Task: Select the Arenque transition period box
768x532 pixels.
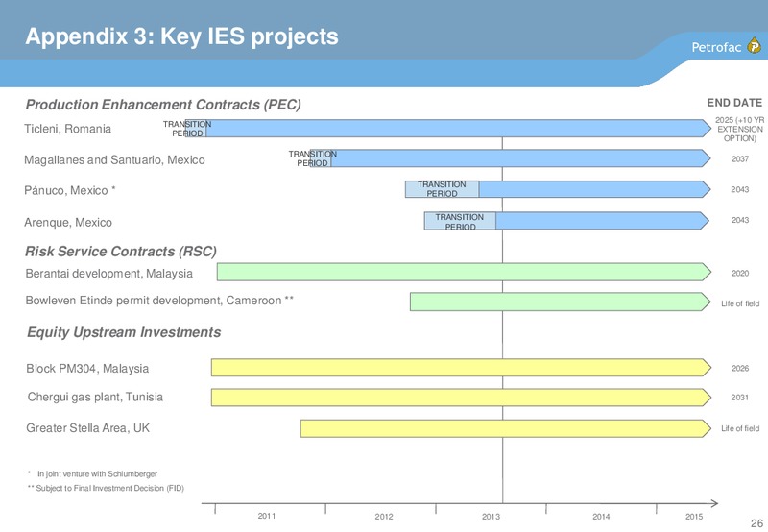Action: (x=460, y=221)
